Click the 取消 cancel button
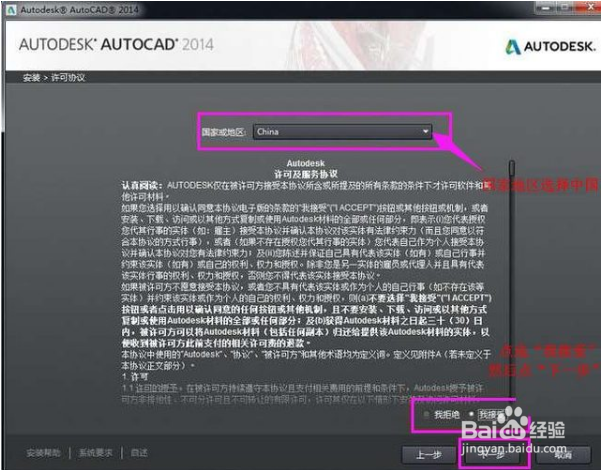601x470 pixels. 562,455
